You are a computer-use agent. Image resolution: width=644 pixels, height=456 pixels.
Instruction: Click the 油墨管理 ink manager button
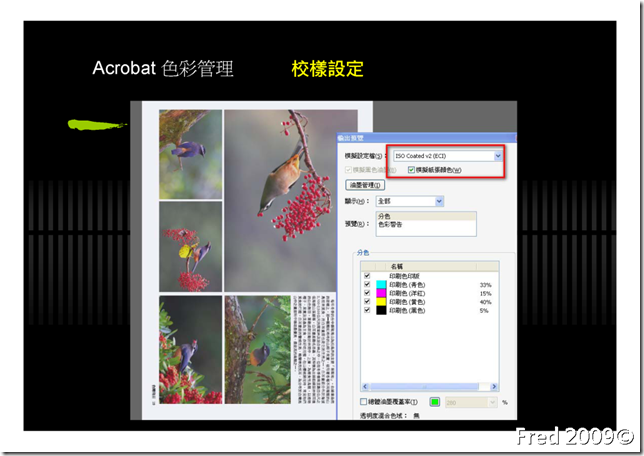coord(365,185)
